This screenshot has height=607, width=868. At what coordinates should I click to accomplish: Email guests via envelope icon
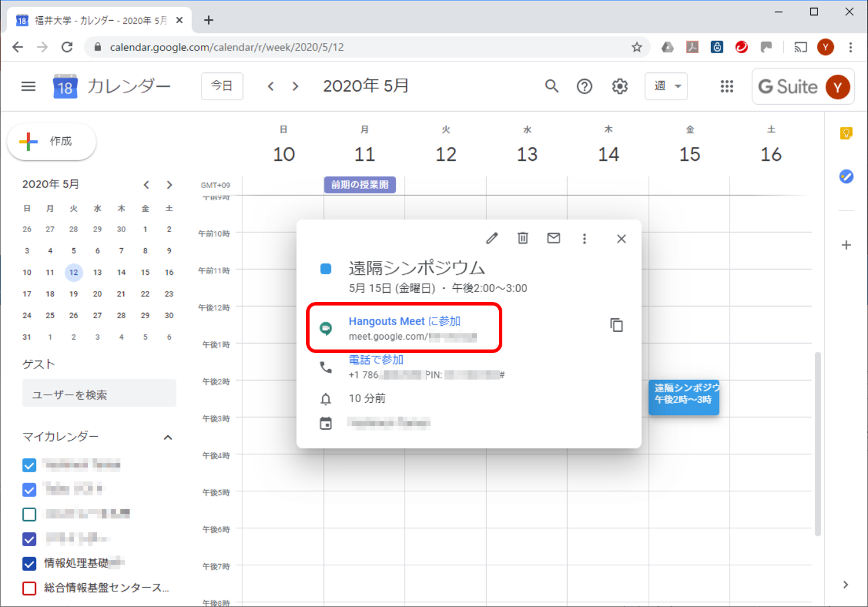(554, 238)
